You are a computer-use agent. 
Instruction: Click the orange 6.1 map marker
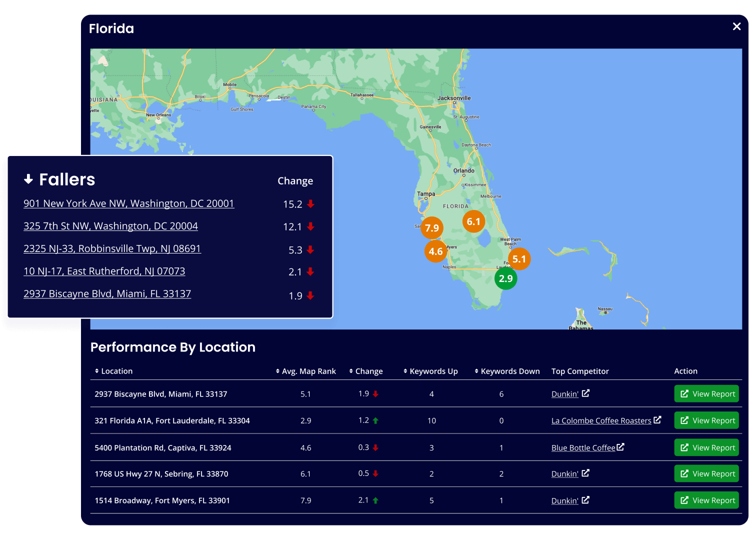click(x=473, y=221)
